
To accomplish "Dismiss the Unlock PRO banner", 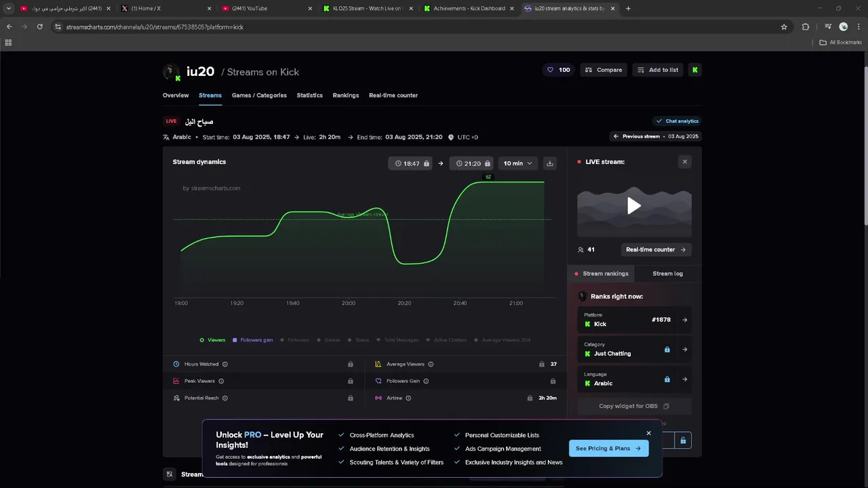I will [649, 433].
